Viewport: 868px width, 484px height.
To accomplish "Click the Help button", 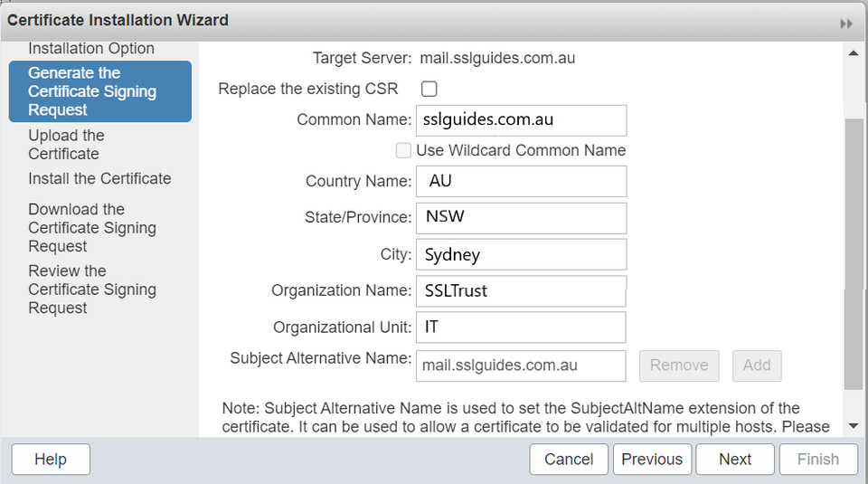I will click(x=51, y=460).
